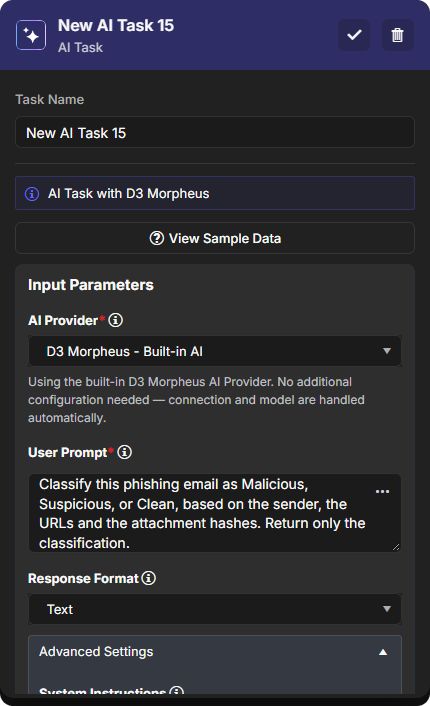Click the 'Input Parameters' heading
430x706 pixels.
tap(91, 285)
